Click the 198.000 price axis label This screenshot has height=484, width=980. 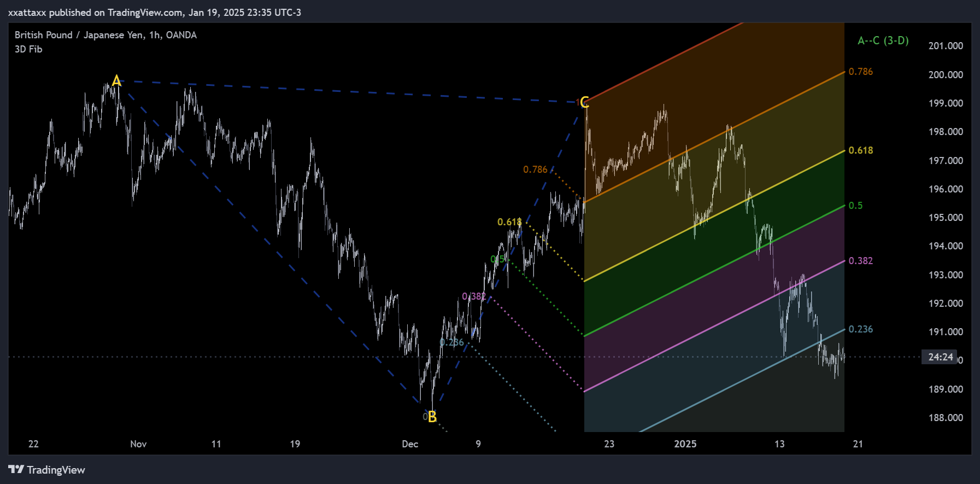[x=946, y=132]
